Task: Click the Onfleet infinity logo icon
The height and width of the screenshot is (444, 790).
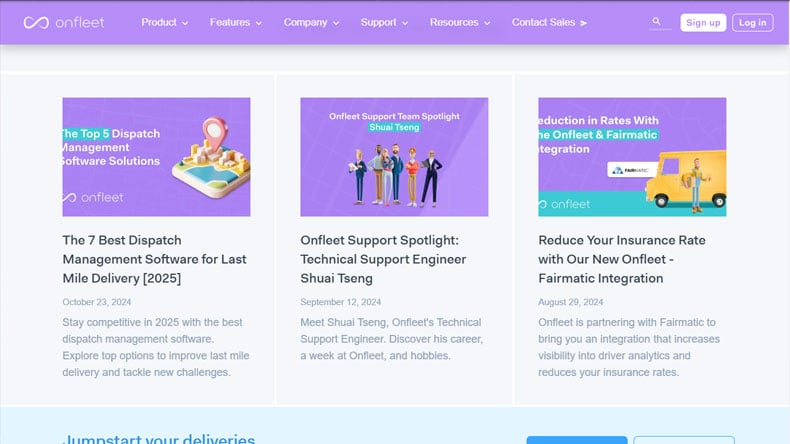Action: [36, 23]
